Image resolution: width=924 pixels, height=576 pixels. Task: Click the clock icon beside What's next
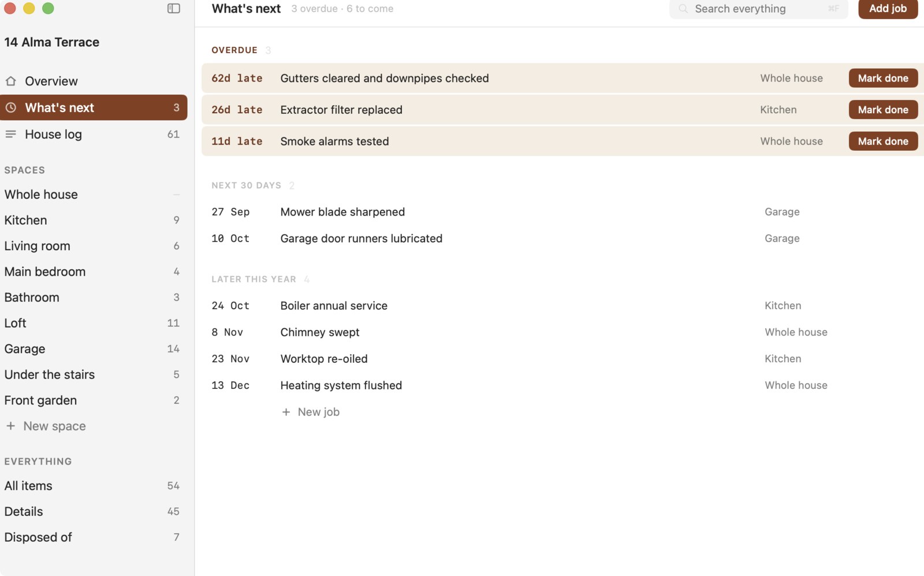click(10, 107)
